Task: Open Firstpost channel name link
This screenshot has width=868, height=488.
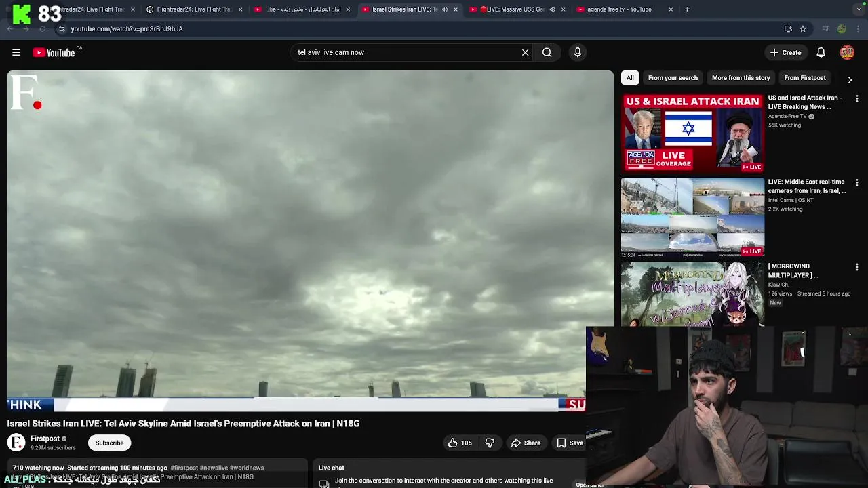Action: 45,439
